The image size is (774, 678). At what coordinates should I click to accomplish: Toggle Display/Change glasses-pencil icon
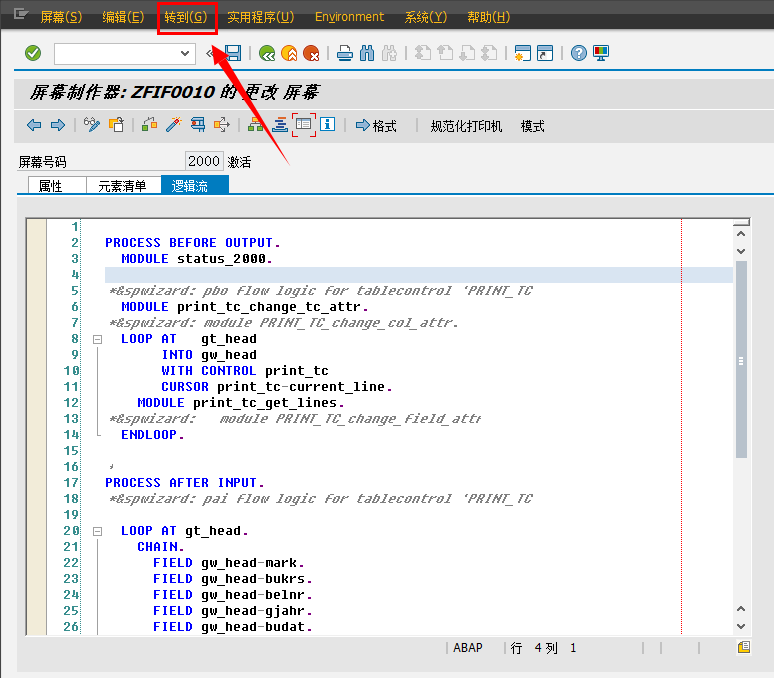[x=92, y=124]
